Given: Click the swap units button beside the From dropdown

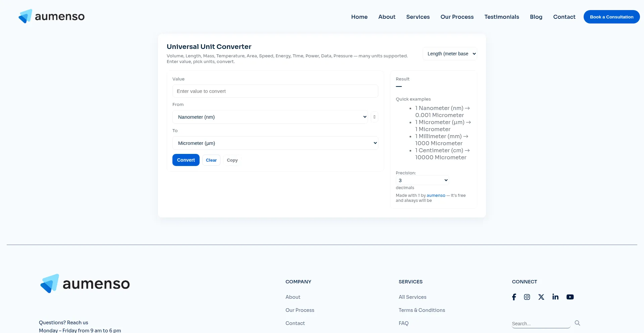Looking at the screenshot, I should [x=374, y=117].
